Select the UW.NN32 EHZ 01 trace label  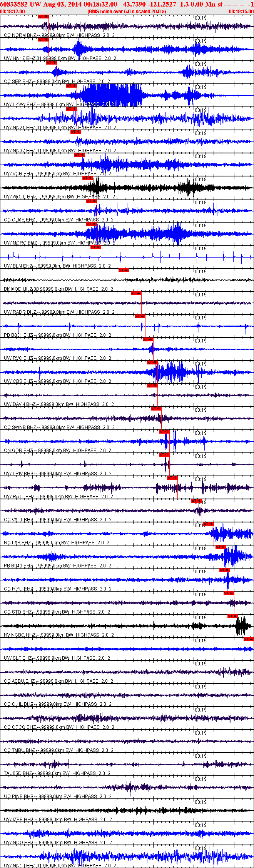click(x=60, y=151)
